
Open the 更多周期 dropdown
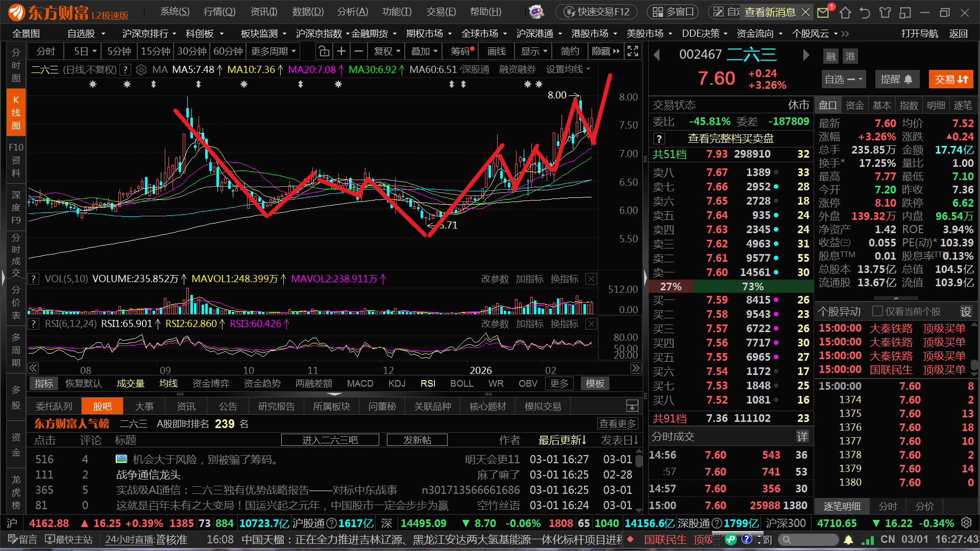point(273,52)
